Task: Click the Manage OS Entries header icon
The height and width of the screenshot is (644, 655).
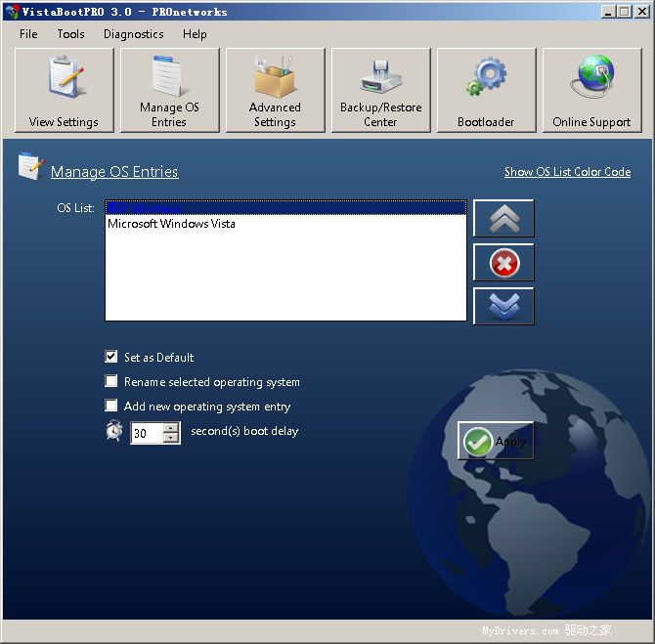Action: pos(30,166)
